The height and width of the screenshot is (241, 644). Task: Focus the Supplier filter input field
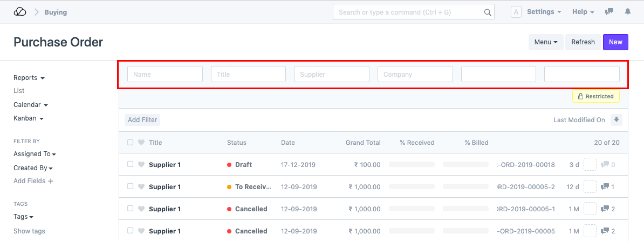pos(331,74)
